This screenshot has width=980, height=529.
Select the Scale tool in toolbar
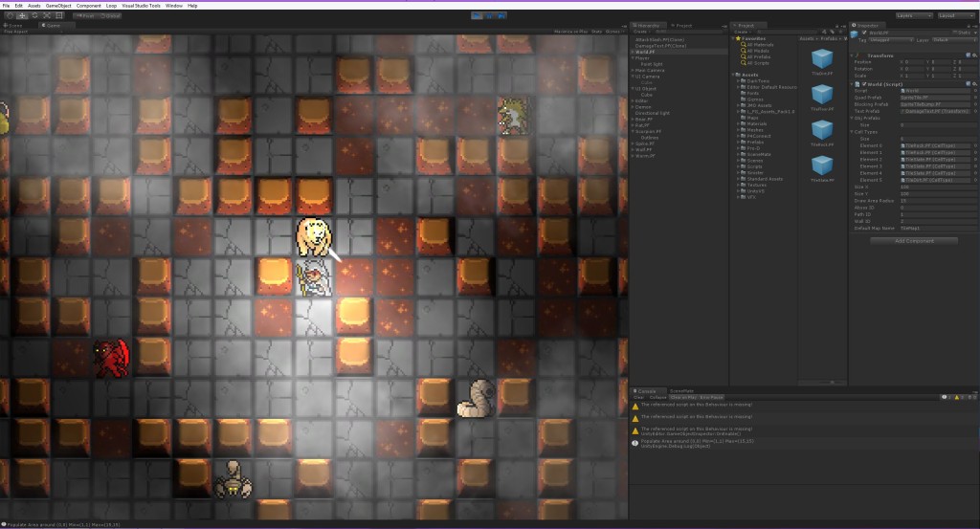pos(47,15)
